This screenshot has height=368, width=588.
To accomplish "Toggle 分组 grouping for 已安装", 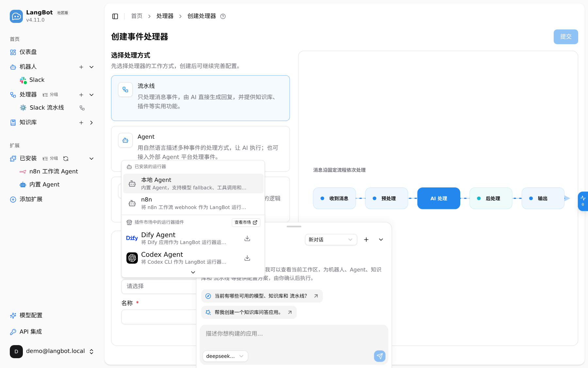I will click(50, 158).
